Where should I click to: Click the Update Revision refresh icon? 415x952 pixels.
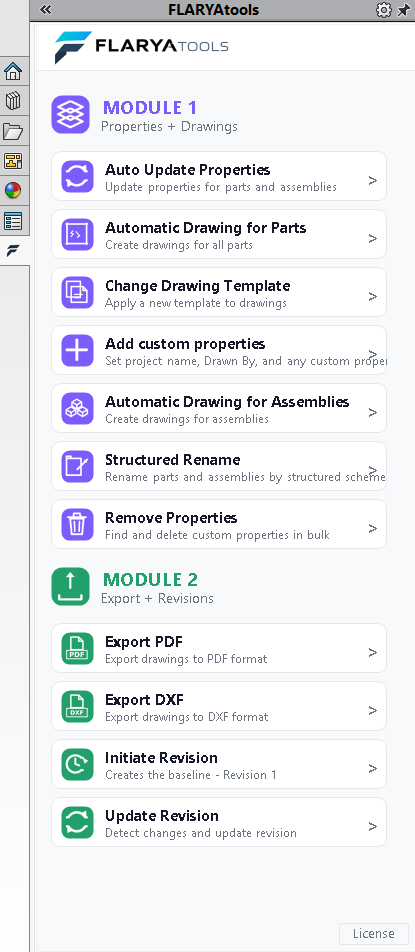(78, 823)
